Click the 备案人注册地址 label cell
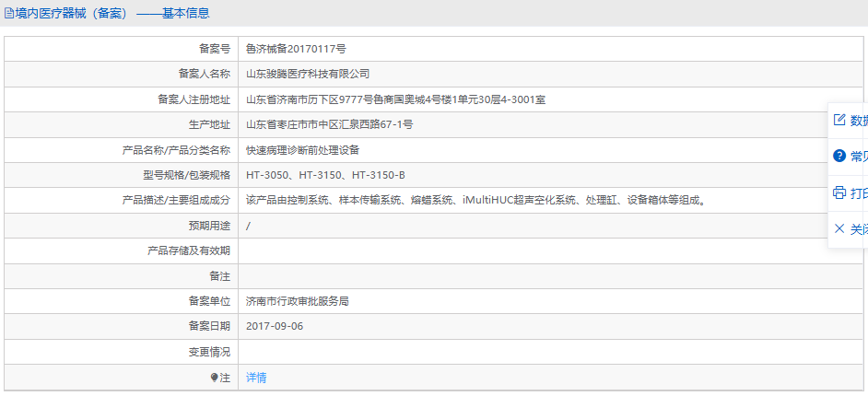Viewport: 868px width, 396px height. (122, 99)
